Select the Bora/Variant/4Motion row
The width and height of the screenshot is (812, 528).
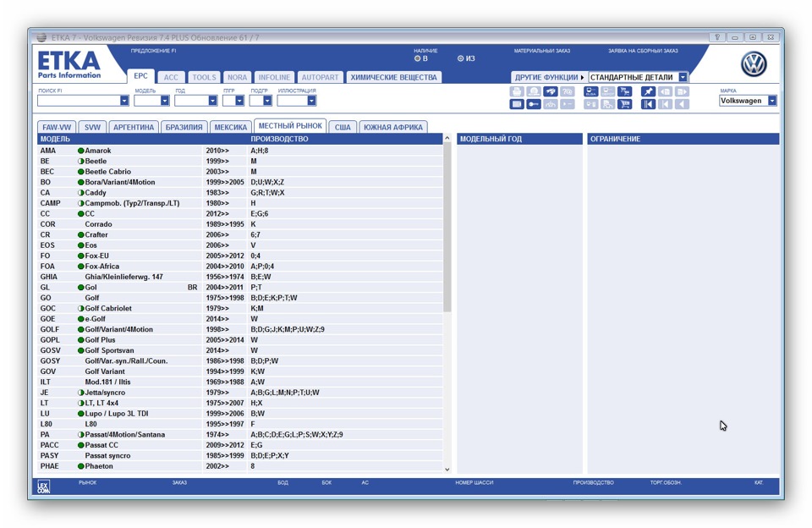point(240,182)
